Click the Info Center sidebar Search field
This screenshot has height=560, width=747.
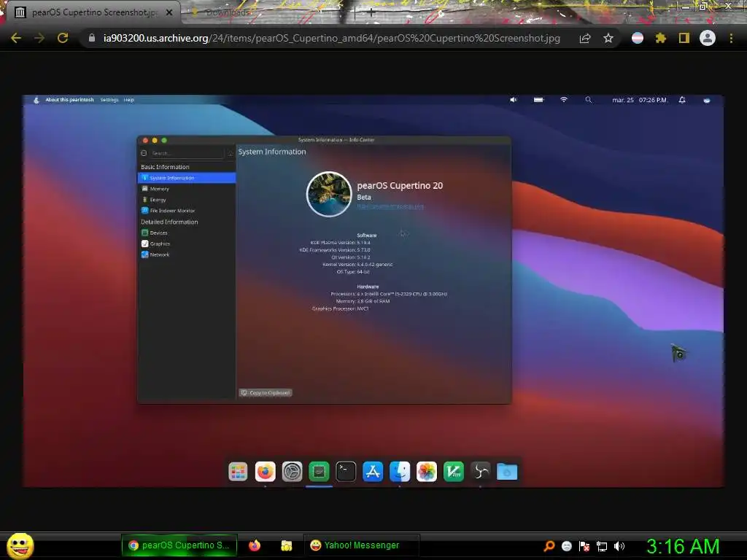(x=187, y=153)
